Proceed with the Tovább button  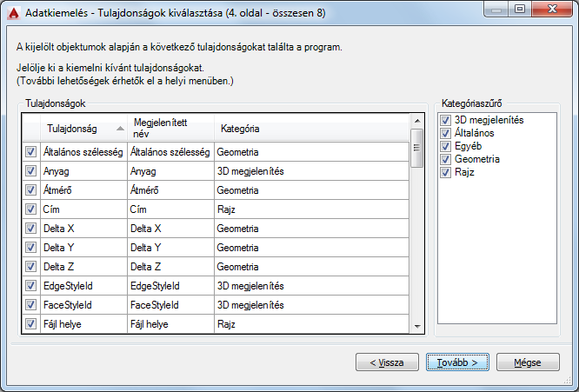click(457, 362)
